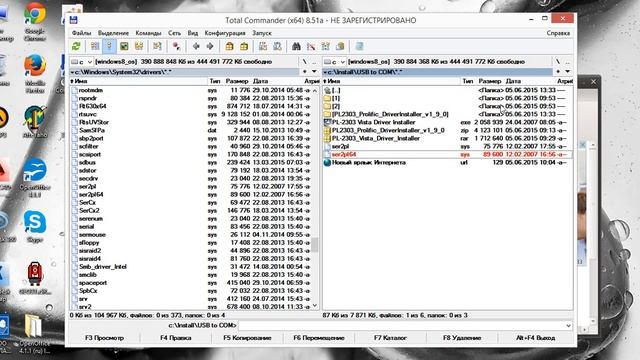Open the FTP connect toolbar icon
640x360 pixels.
(263, 46)
